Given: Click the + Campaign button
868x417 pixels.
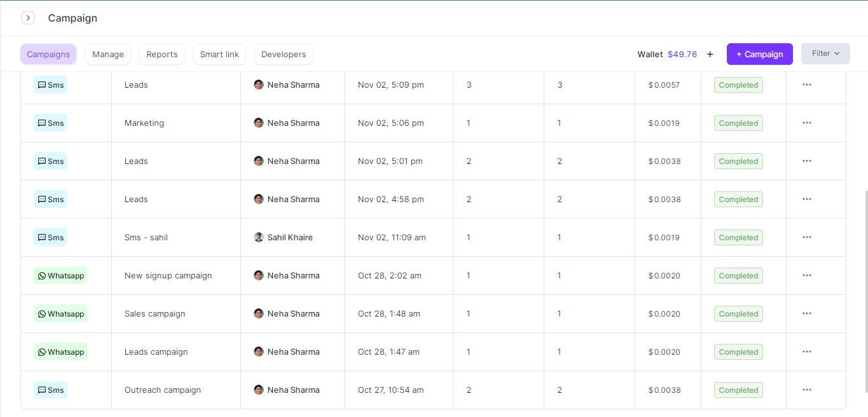Looking at the screenshot, I should click(759, 54).
